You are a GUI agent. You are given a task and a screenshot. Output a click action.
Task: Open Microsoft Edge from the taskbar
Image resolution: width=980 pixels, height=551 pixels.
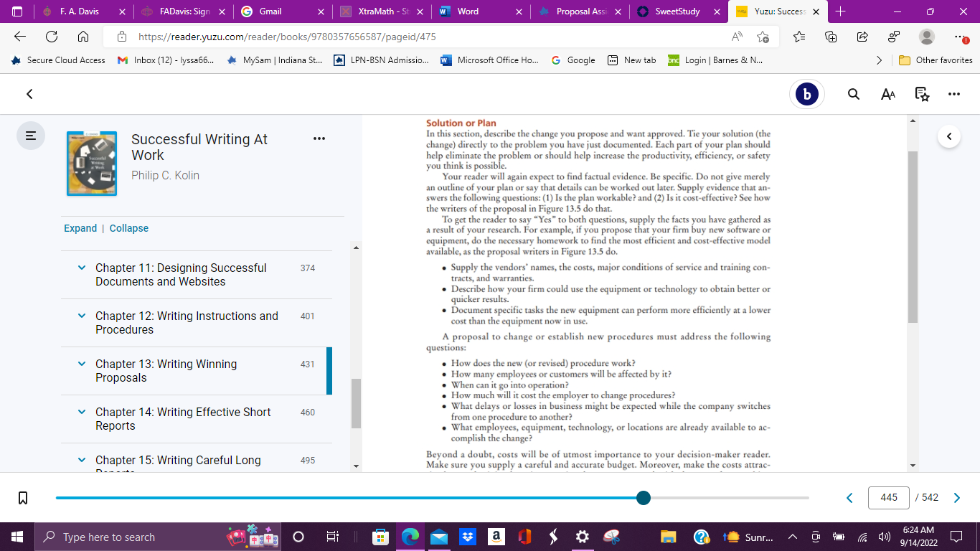click(x=410, y=537)
